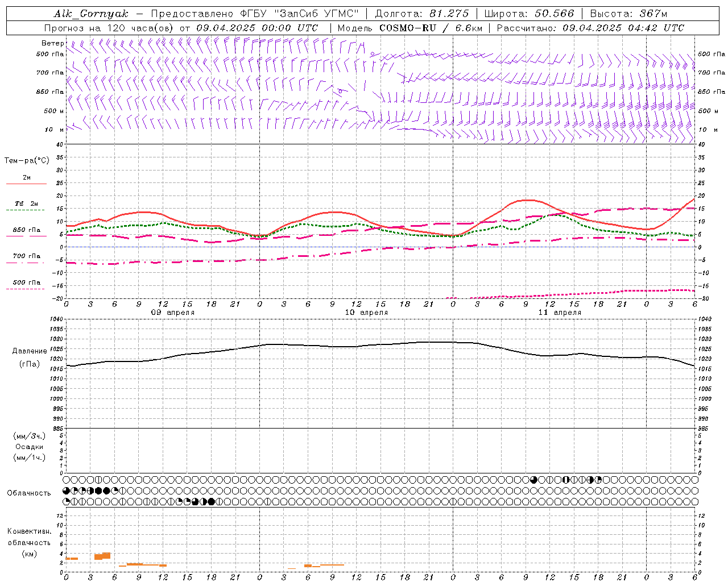This screenshot has width=728, height=582.
Task: Click the tallest orange convective cloud bar
Action: pos(106,555)
